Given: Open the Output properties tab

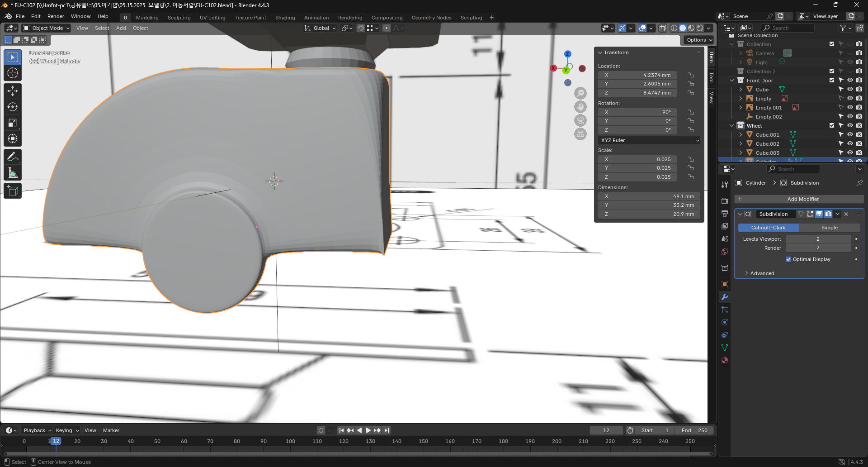Looking at the screenshot, I should pos(725,214).
